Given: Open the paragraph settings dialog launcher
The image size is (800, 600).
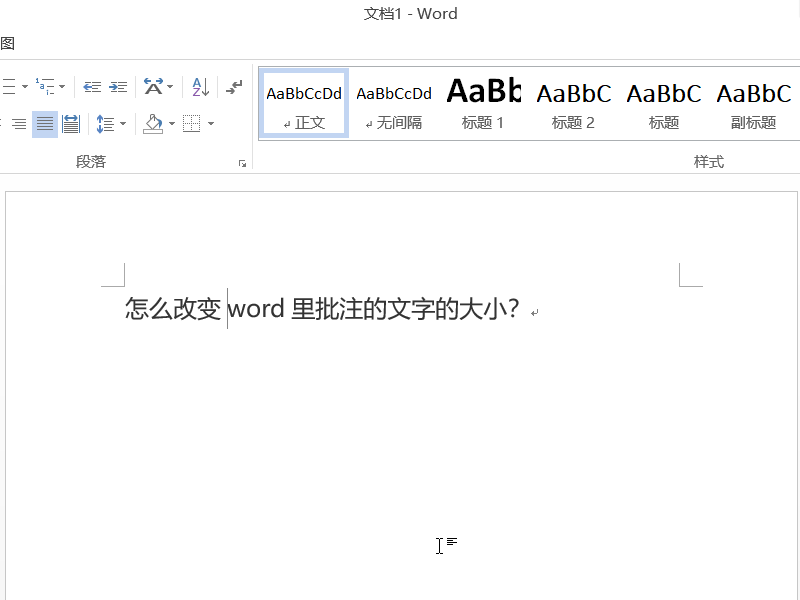Looking at the screenshot, I should pyautogui.click(x=242, y=163).
